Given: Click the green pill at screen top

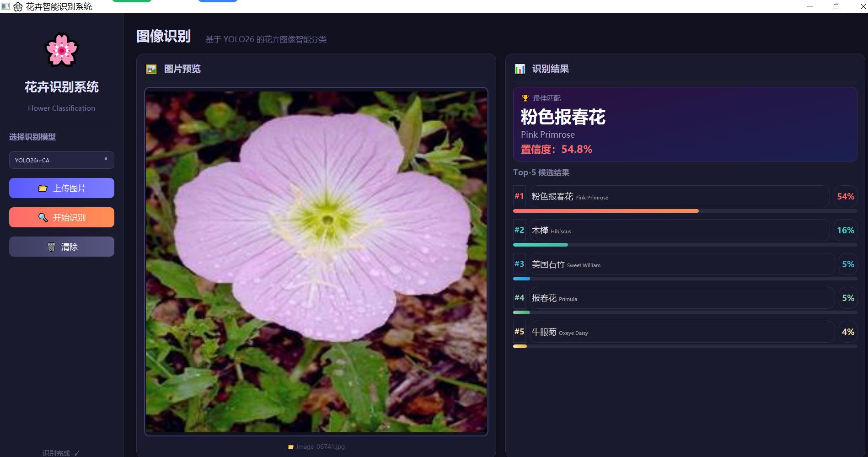Looking at the screenshot, I should click(x=132, y=1).
